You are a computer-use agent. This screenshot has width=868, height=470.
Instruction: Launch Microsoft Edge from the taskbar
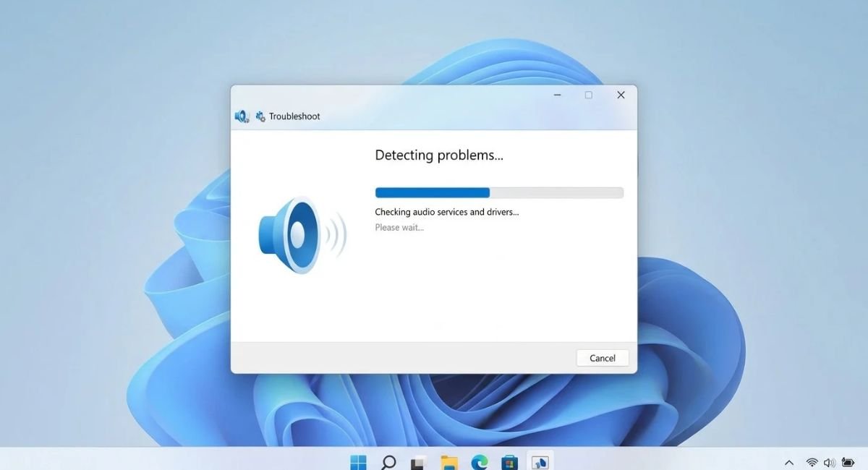[480, 461]
